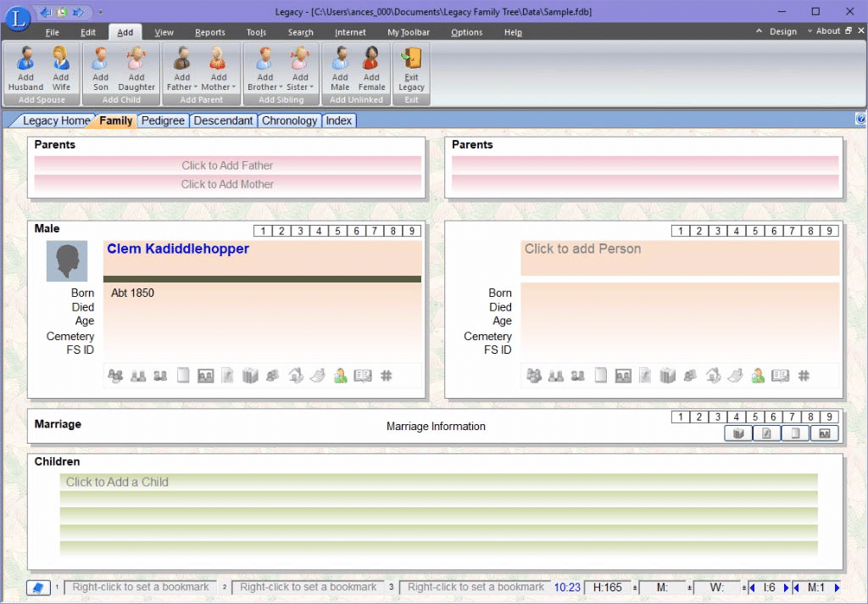Open the notes page icon for Clem
868x604 pixels.
183,376
